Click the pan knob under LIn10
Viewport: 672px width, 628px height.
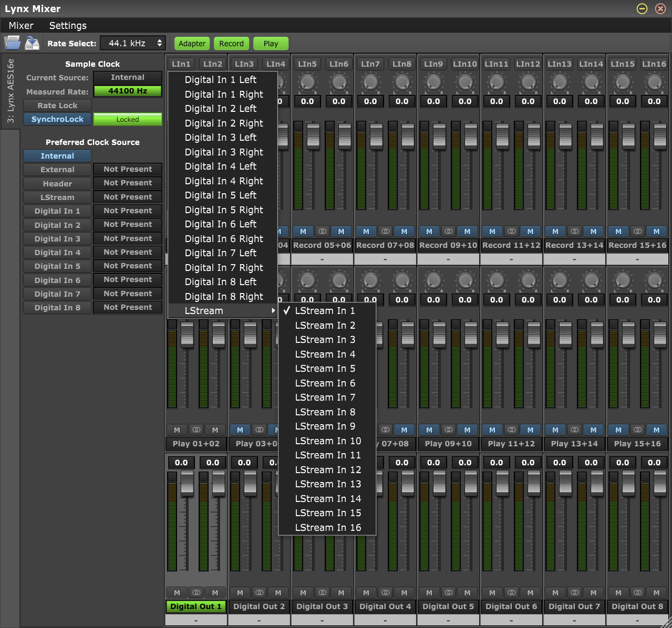(x=465, y=82)
